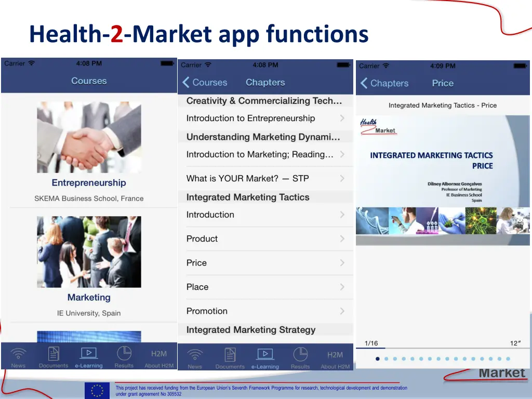Open the Product chapter

pyautogui.click(x=265, y=239)
